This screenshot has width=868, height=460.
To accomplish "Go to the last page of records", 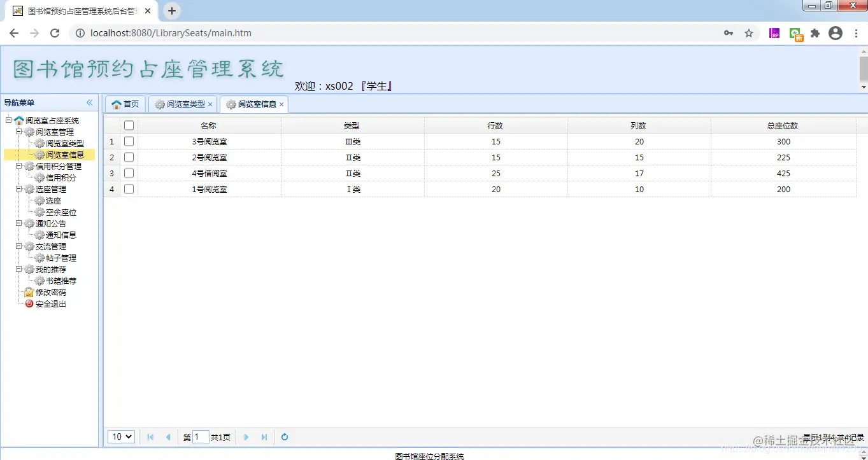I will coord(264,437).
